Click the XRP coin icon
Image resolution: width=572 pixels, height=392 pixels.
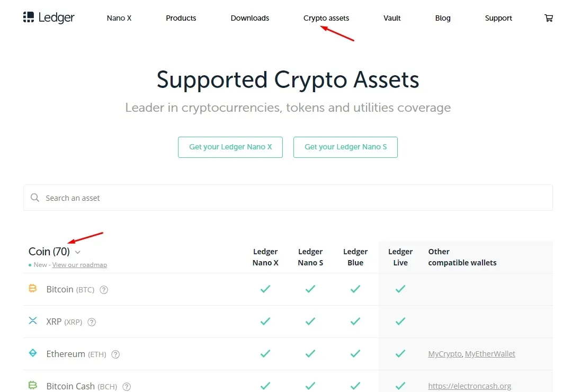pos(33,321)
